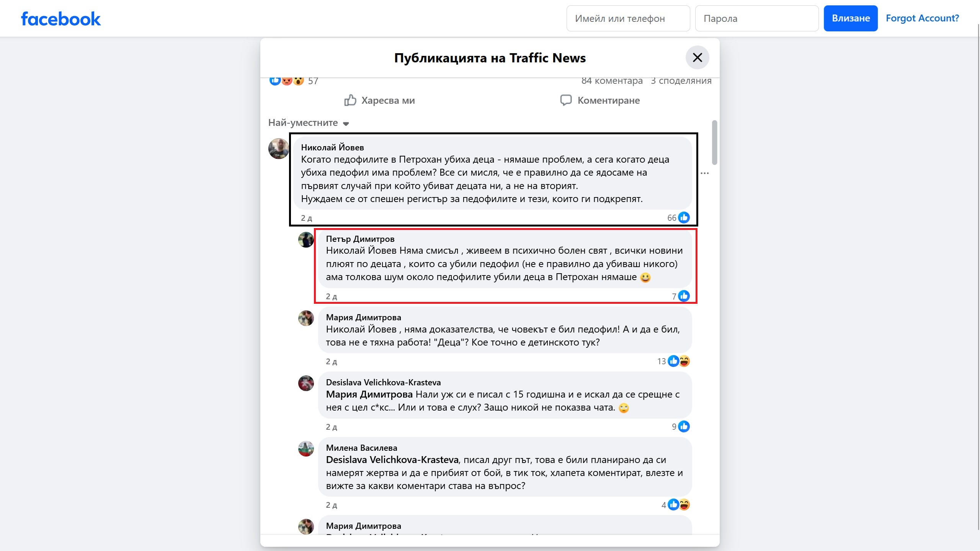
Task: Open author name Desislava Velichkova-Krasteva
Action: (383, 382)
